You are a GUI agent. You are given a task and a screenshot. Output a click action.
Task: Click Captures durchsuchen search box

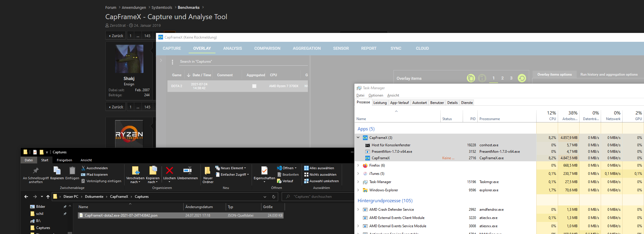(x=318, y=197)
